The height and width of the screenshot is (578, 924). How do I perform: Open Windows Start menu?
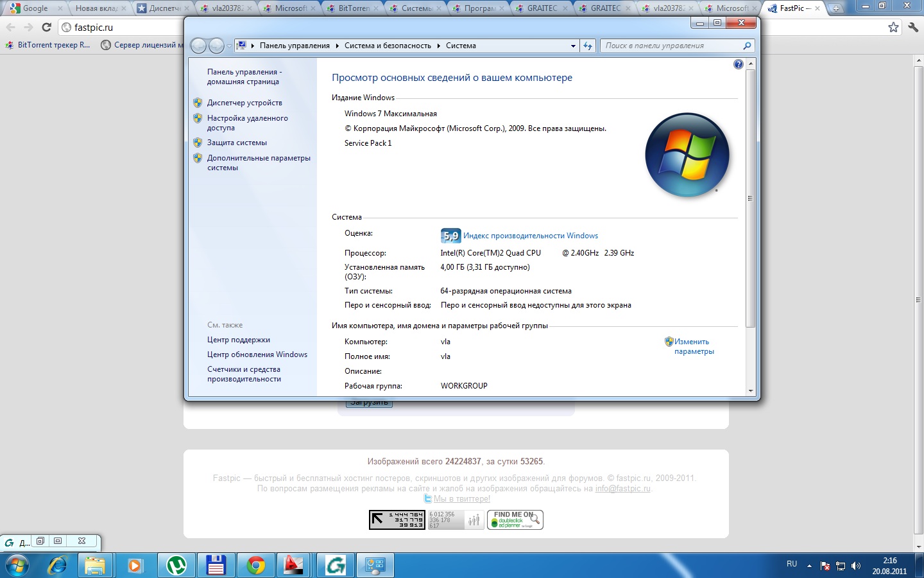point(17,565)
